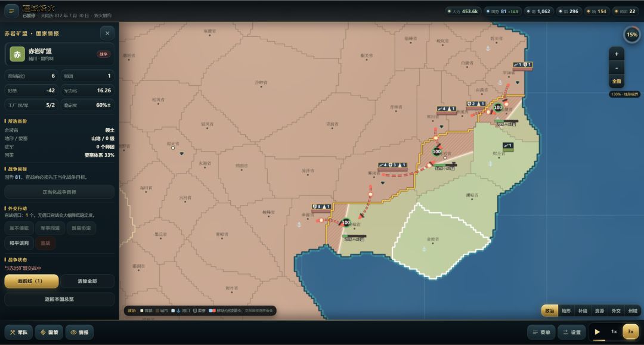
Task: Toggle the 画前线 (1) draw frontline button
Action: click(31, 281)
